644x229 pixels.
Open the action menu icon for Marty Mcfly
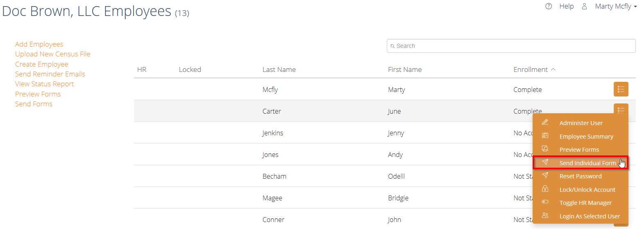click(621, 89)
